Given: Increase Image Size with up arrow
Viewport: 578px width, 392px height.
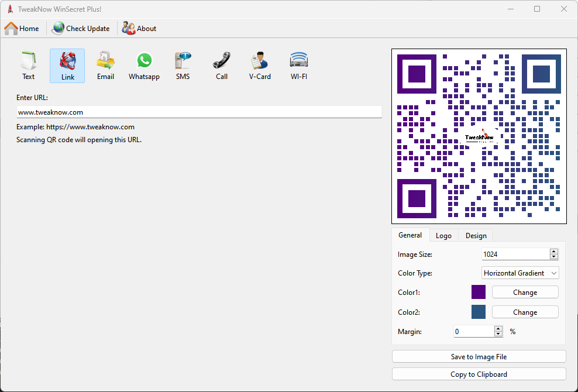Looking at the screenshot, I should (553, 252).
